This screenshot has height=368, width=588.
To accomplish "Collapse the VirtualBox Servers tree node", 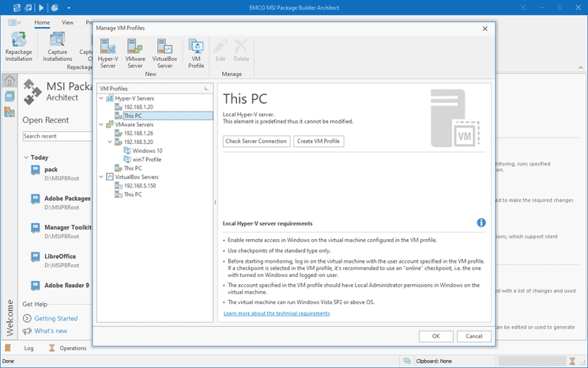I will [101, 176].
